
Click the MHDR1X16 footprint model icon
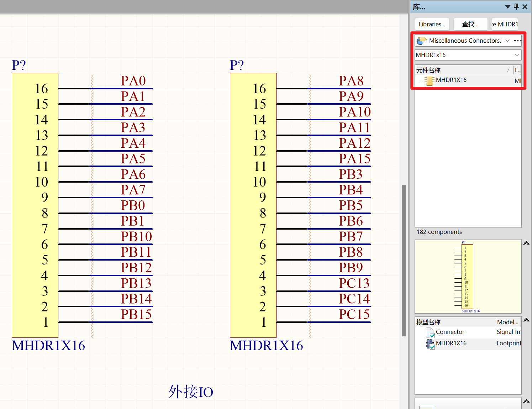(431, 344)
